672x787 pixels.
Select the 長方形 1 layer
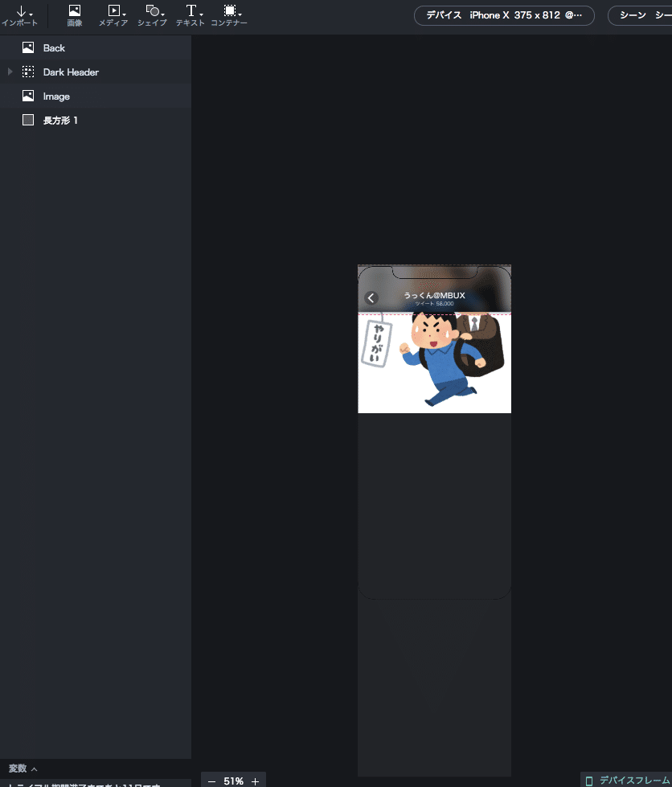tap(96, 120)
